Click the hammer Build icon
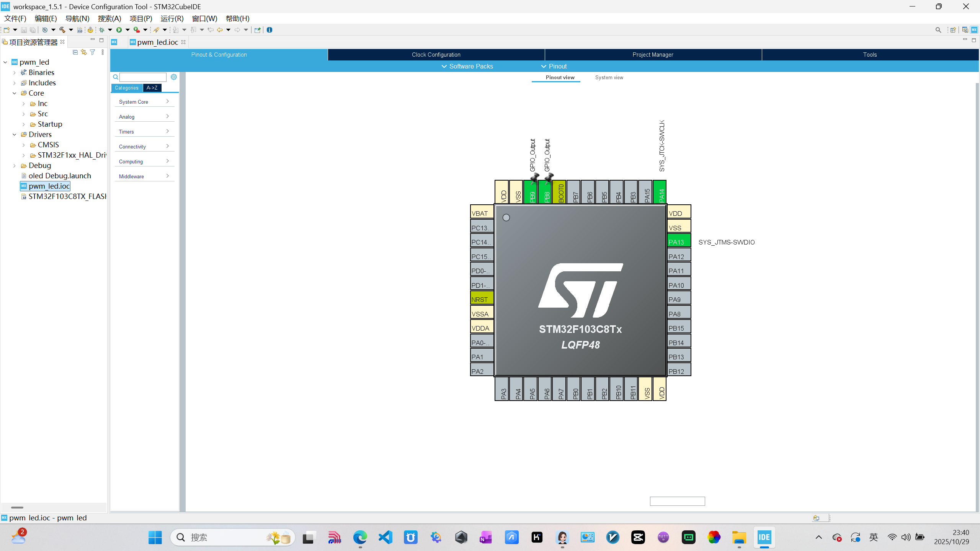 [x=62, y=30]
